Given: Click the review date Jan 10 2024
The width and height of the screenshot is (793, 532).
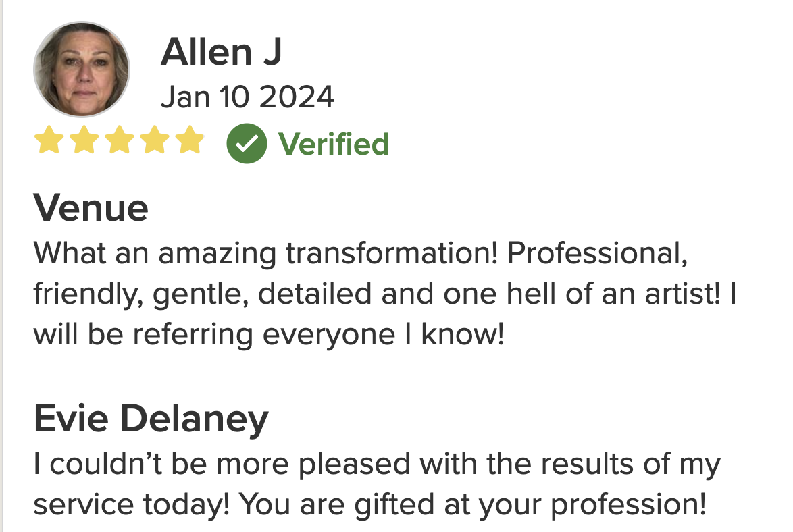Looking at the screenshot, I should pos(247,97).
